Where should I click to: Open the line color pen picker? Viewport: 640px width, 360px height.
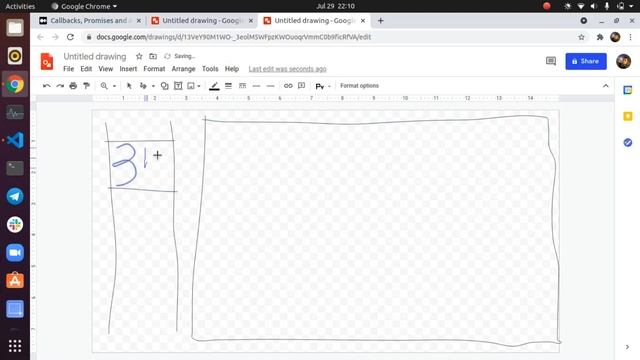point(214,86)
